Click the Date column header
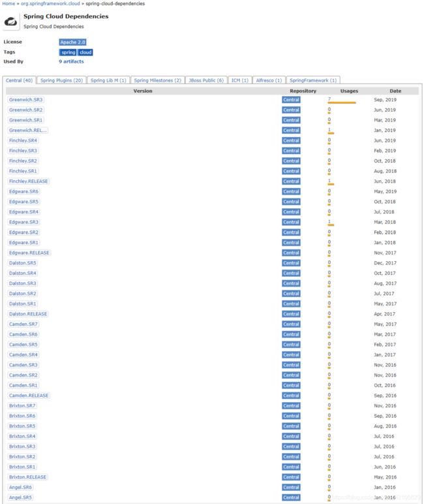424x504 pixels. [395, 91]
